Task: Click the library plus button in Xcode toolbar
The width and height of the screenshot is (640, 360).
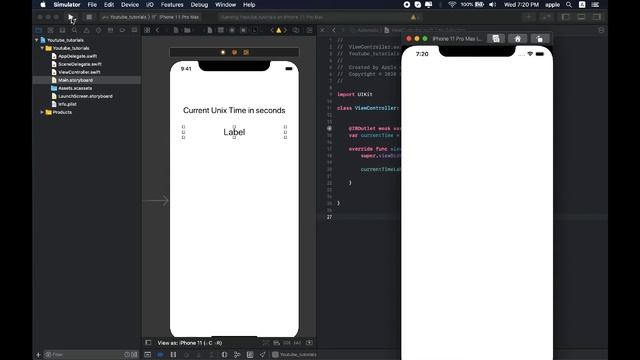Action: tap(529, 17)
